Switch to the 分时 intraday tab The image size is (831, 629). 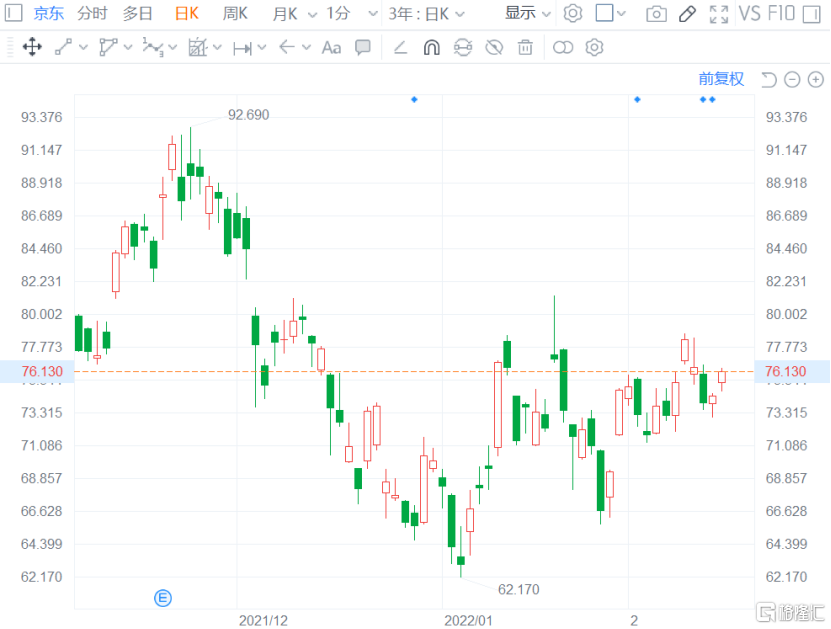click(92, 14)
